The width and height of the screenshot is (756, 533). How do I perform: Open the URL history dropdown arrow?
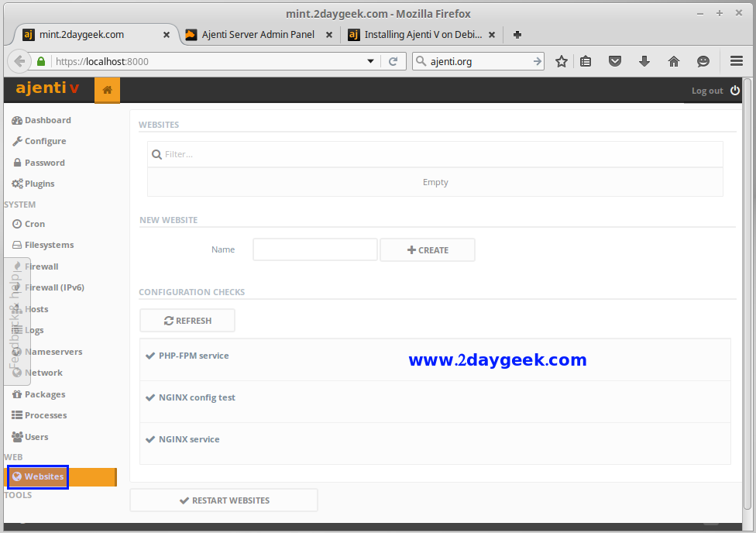click(370, 61)
